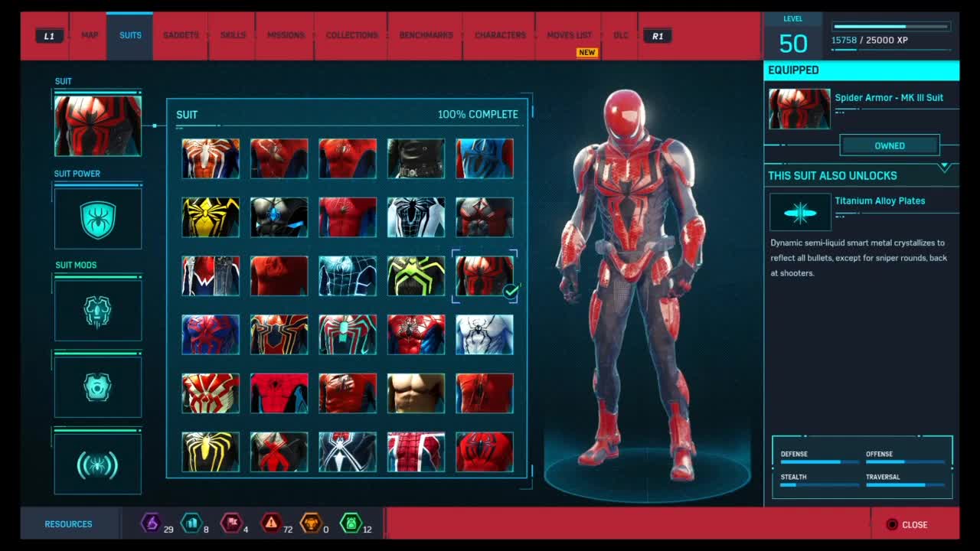This screenshot has width=980, height=551.
Task: Click the OWNED button
Action: pos(890,145)
